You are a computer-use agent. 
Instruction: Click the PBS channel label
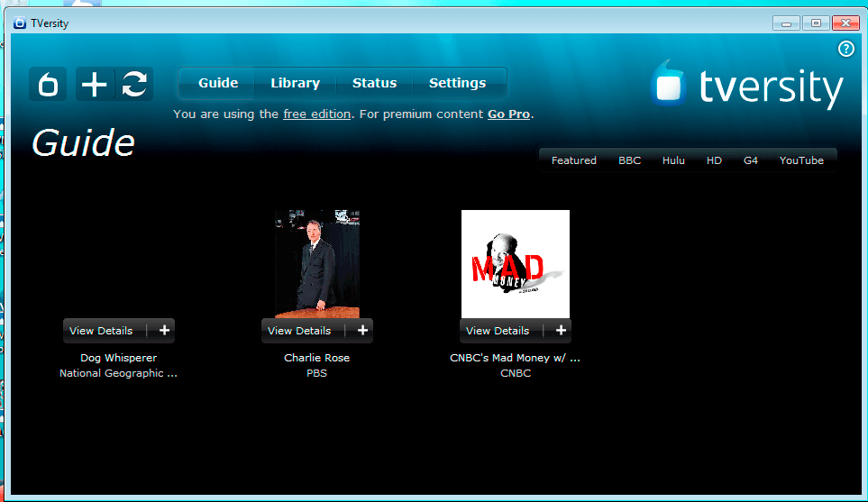click(316, 373)
